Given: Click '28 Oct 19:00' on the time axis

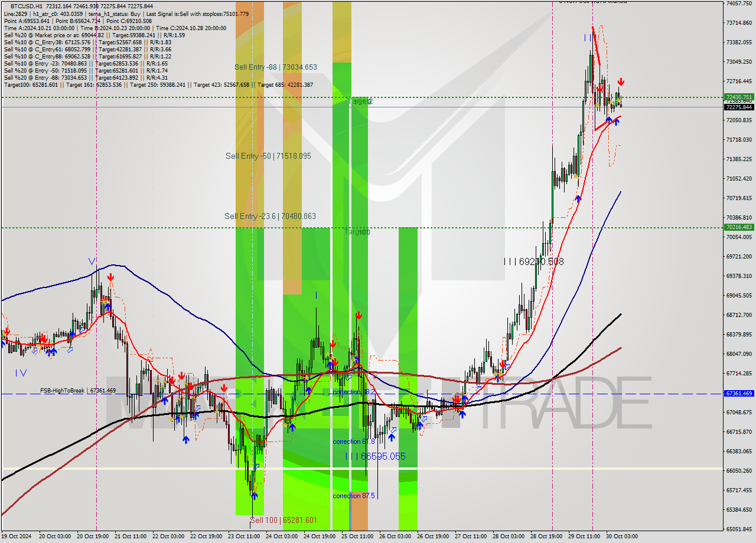Looking at the screenshot, I should pos(546,537).
